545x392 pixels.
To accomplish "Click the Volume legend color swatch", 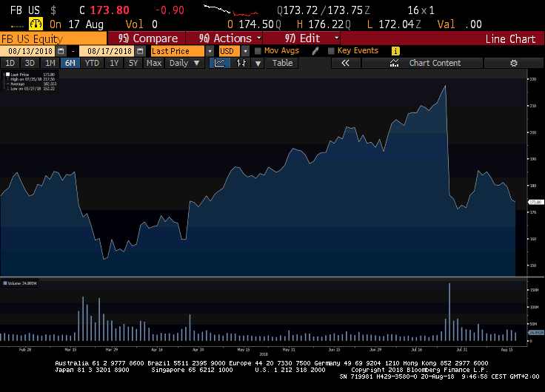I will click(5, 283).
